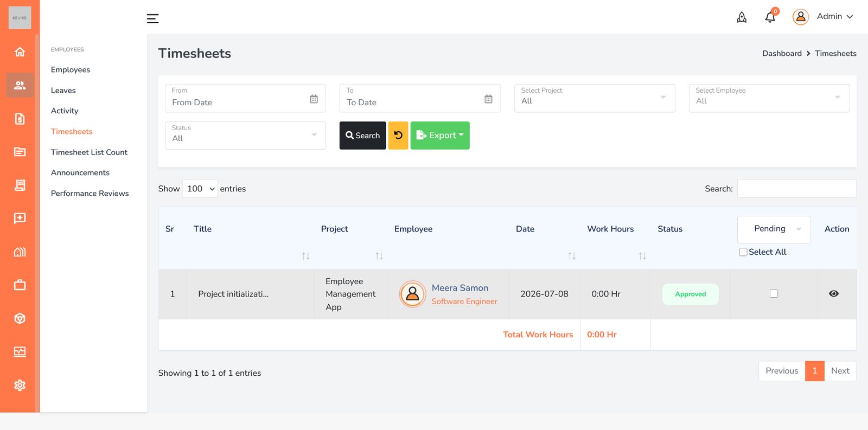Click the table Search input box
868x430 pixels.
click(796, 189)
